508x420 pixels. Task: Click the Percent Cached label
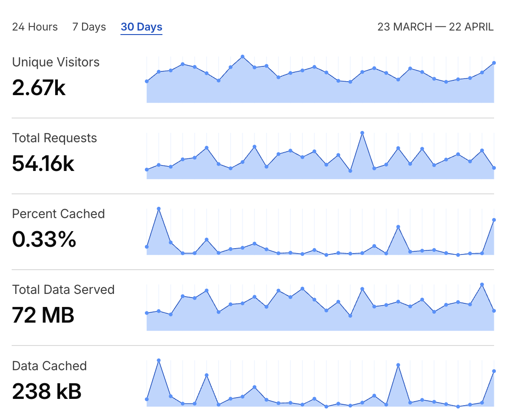point(58,214)
